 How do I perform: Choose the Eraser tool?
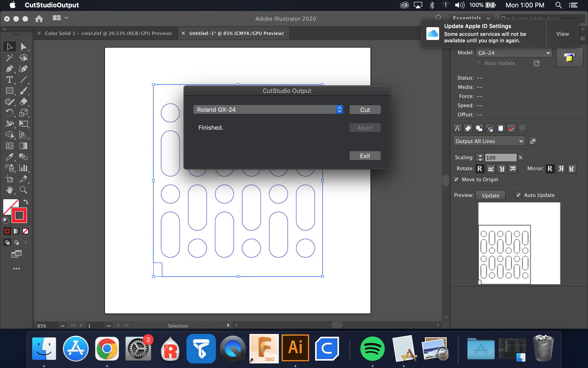coord(23,102)
